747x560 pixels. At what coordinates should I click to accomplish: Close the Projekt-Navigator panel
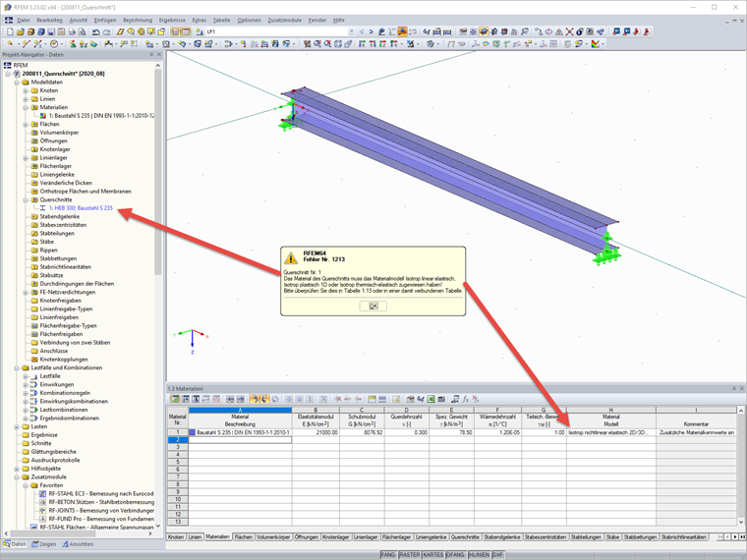pyautogui.click(x=159, y=55)
